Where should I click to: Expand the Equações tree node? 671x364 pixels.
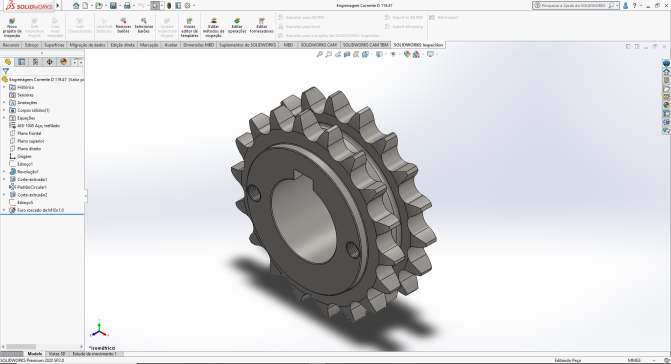coord(4,118)
